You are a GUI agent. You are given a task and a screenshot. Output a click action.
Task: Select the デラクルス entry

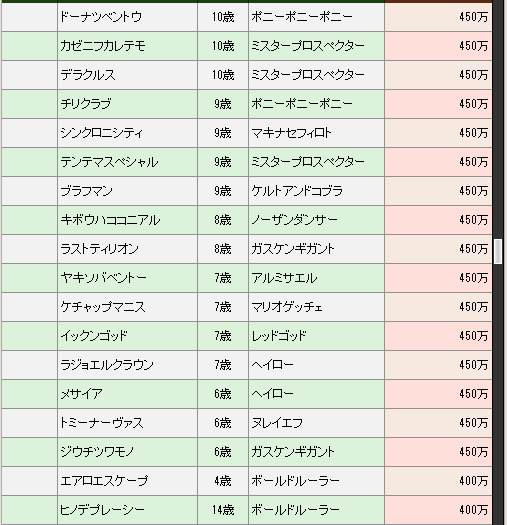[x=127, y=75]
